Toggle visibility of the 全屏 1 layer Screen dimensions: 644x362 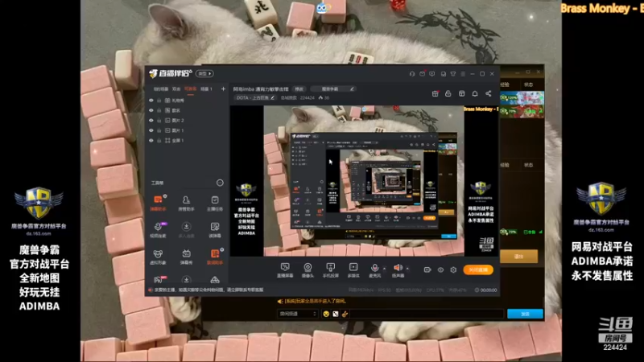(151, 140)
